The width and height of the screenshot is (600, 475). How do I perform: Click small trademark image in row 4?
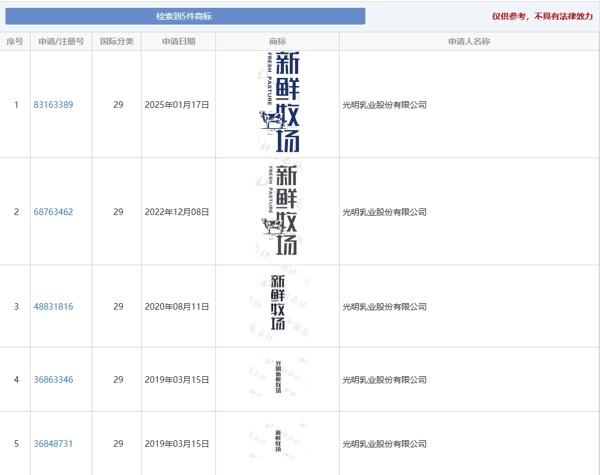277,379
